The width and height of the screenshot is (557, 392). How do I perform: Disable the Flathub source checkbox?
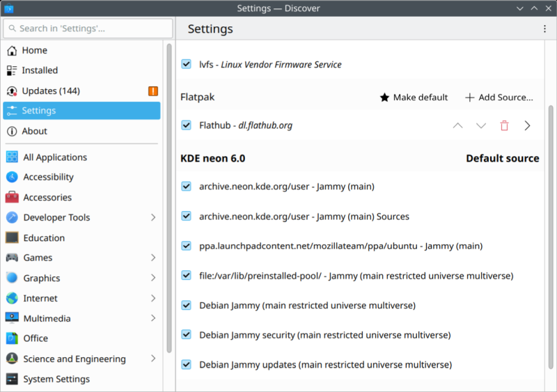coord(186,126)
